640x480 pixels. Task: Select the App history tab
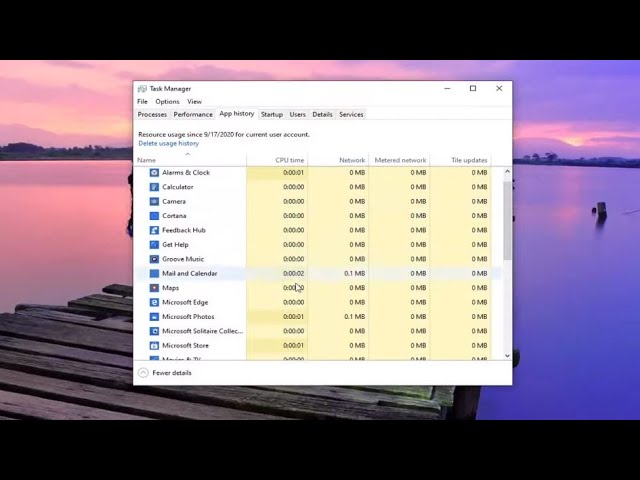click(237, 114)
